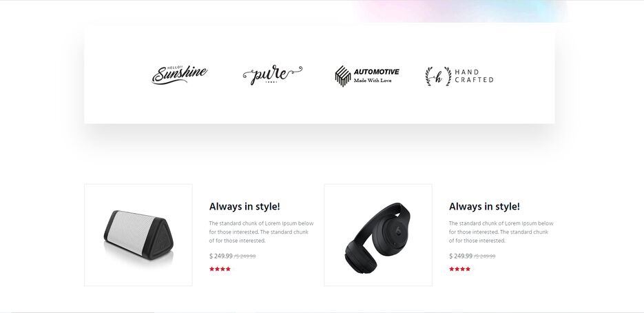Select the Automotive striped cube icon
Viewport: 644px width, 313px height.
(343, 76)
